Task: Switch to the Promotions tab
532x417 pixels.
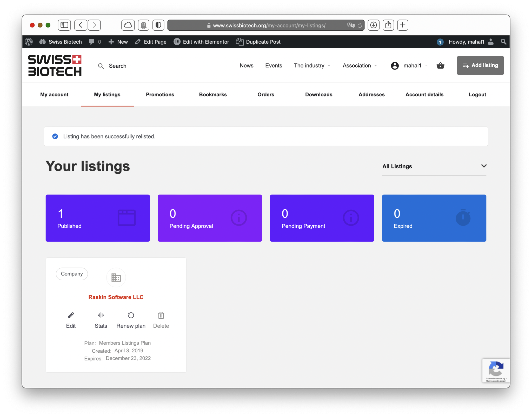Action: 160,95
